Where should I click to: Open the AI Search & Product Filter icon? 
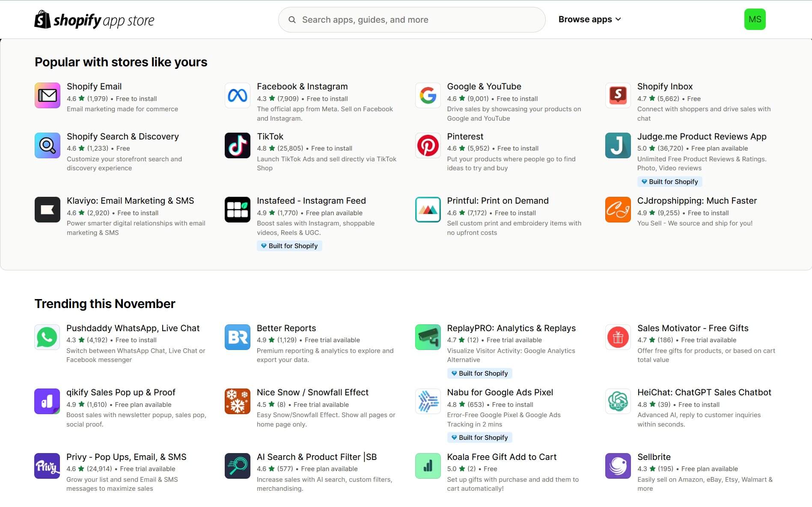[x=238, y=466]
